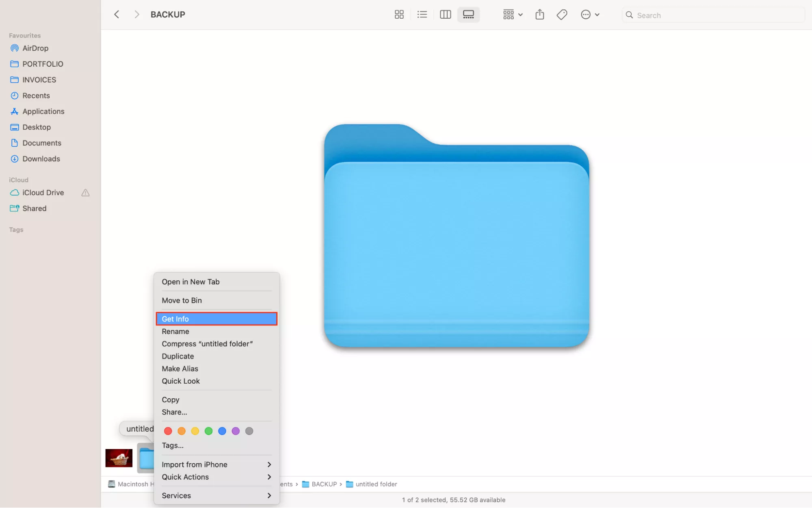Viewport: 812px width, 508px height.
Task: Open the Share menu in toolbar
Action: 539,14
